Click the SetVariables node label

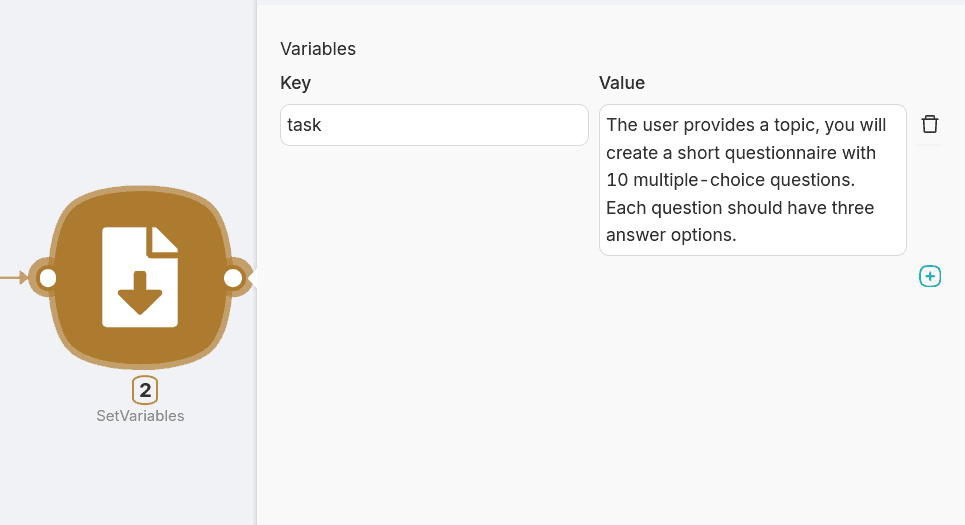point(140,416)
